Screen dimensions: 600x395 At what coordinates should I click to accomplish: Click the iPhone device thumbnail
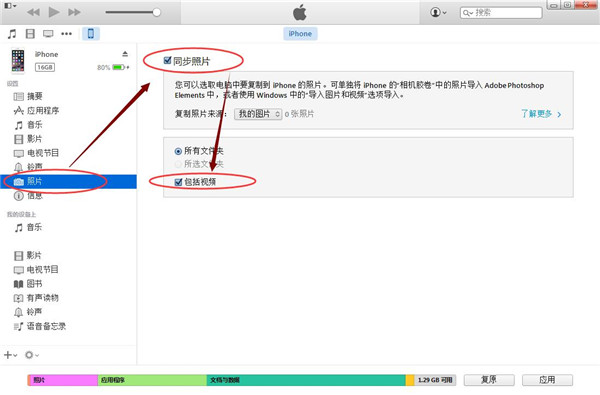[x=18, y=60]
